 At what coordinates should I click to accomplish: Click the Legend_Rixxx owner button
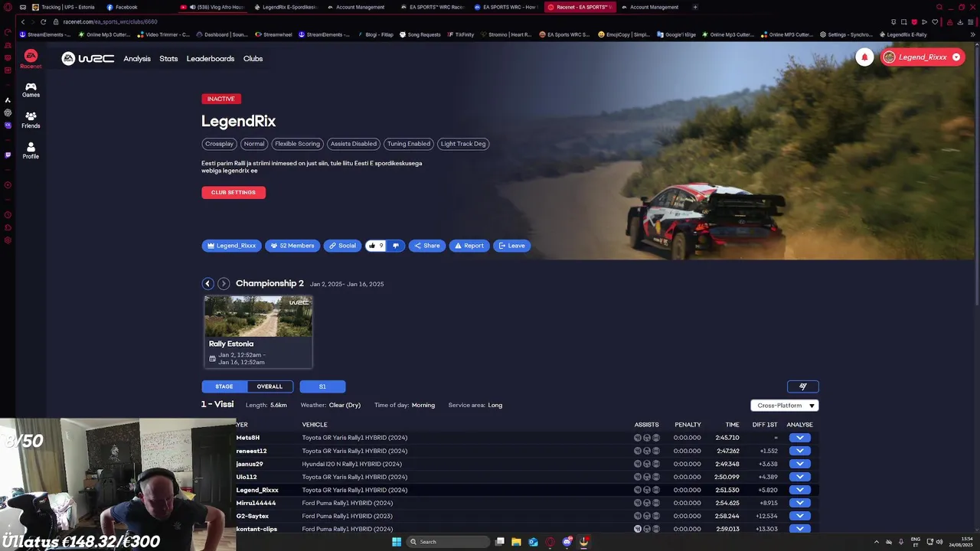click(x=231, y=246)
